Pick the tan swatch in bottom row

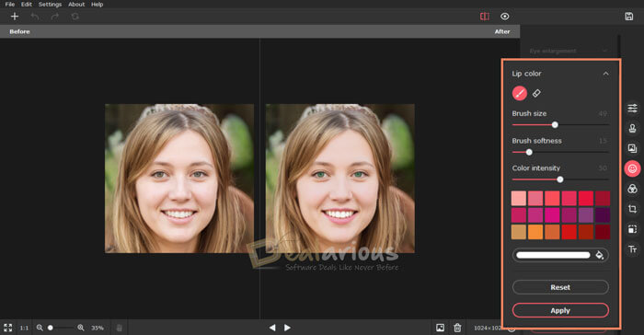518,232
